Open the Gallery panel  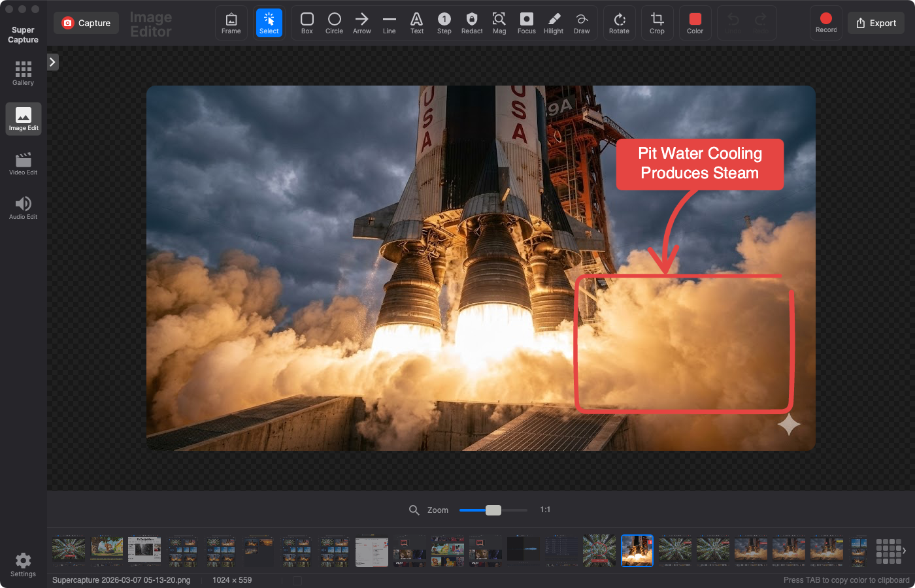tap(23, 72)
